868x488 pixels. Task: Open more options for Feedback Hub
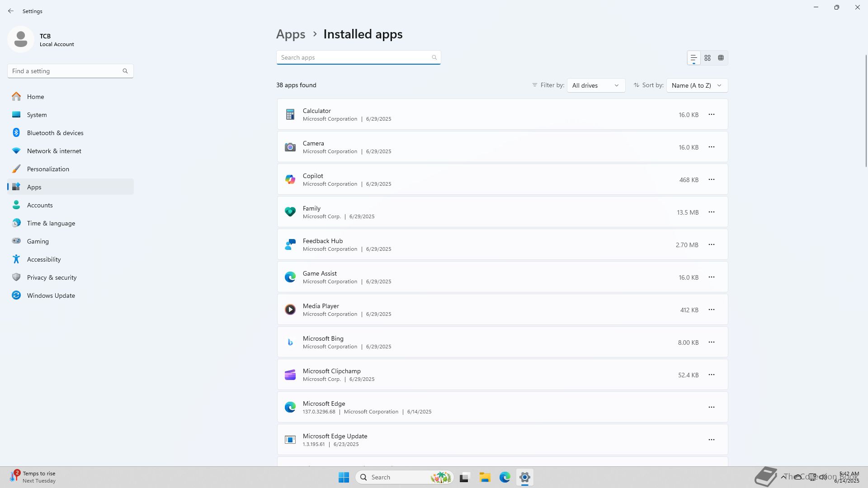click(711, 244)
